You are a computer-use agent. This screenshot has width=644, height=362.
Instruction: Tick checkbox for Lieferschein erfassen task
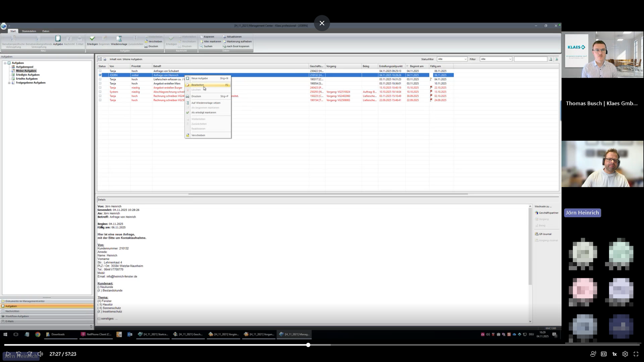pyautogui.click(x=100, y=79)
